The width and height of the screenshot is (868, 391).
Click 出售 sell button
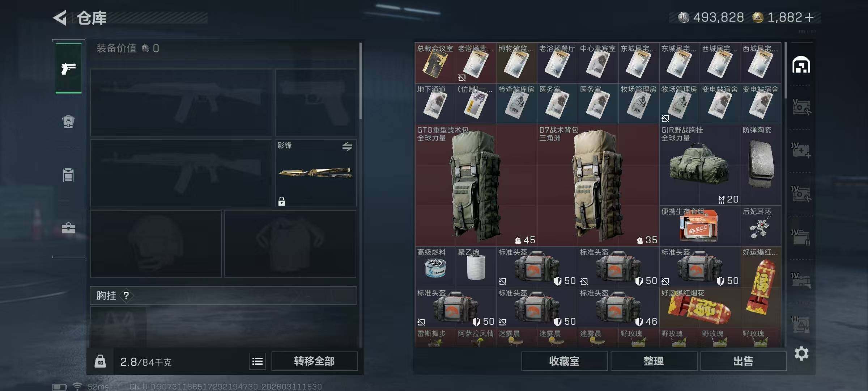(x=743, y=361)
